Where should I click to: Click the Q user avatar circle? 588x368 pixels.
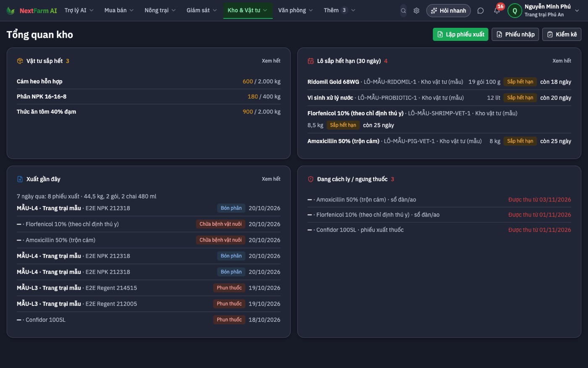(514, 11)
